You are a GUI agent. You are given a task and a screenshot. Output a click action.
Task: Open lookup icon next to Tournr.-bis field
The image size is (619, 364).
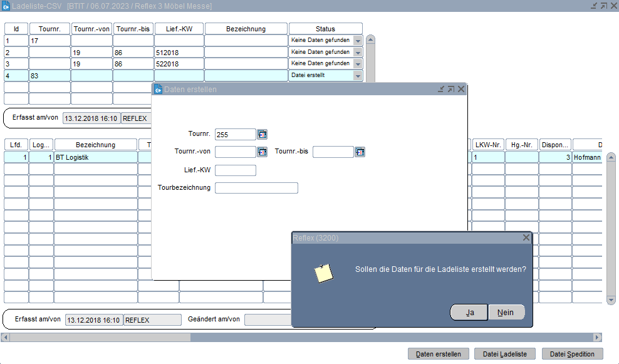point(360,152)
